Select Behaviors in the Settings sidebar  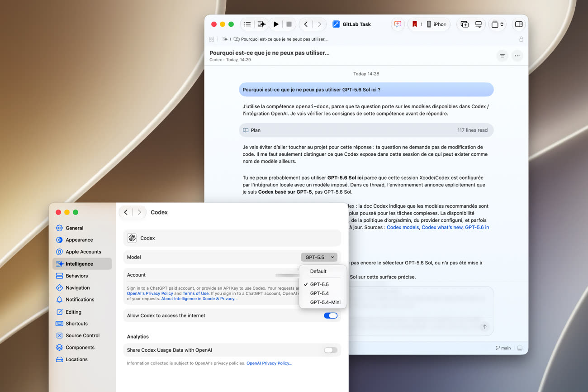tap(82, 276)
